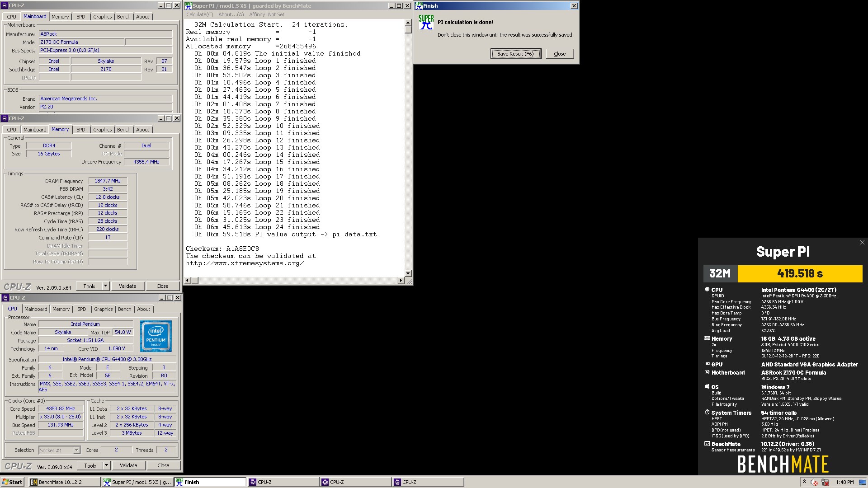Click the Super PI window title bar icon
Screen dimensions: 868x488
[188, 6]
